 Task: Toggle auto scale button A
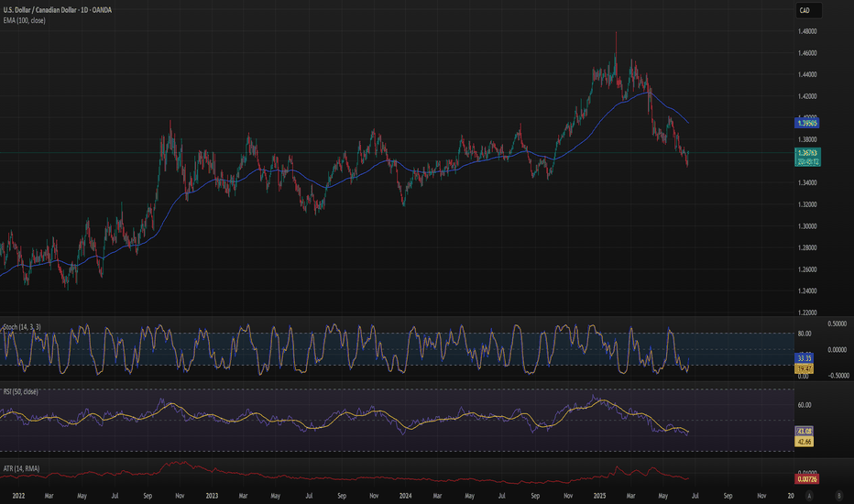809,496
